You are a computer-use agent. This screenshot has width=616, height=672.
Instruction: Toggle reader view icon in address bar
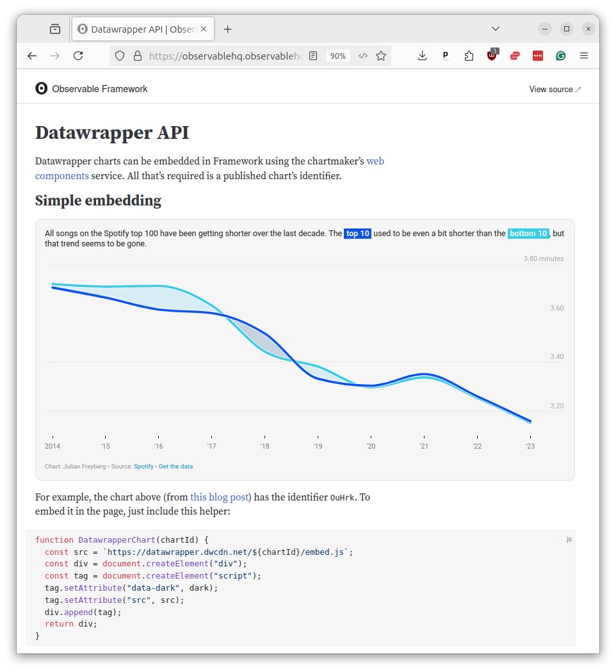pyautogui.click(x=313, y=56)
